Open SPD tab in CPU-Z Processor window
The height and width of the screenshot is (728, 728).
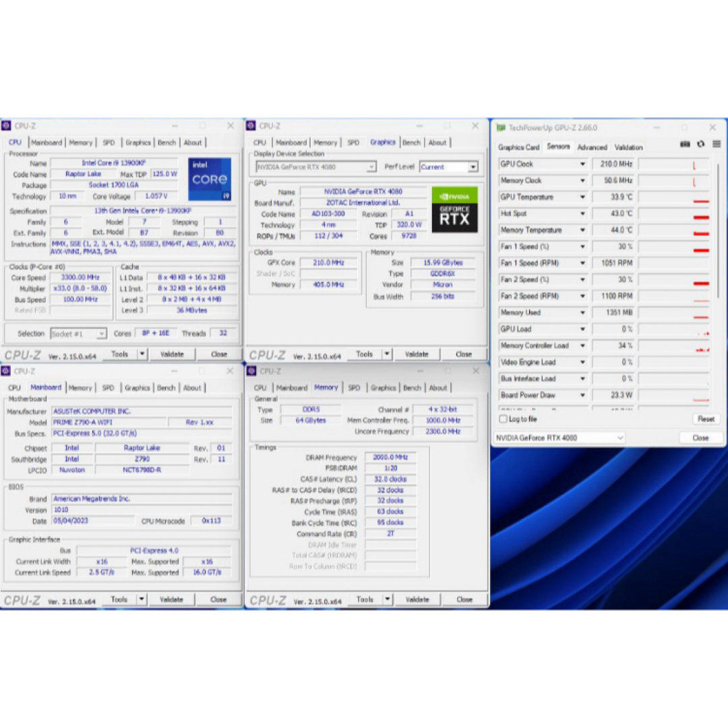tap(109, 142)
